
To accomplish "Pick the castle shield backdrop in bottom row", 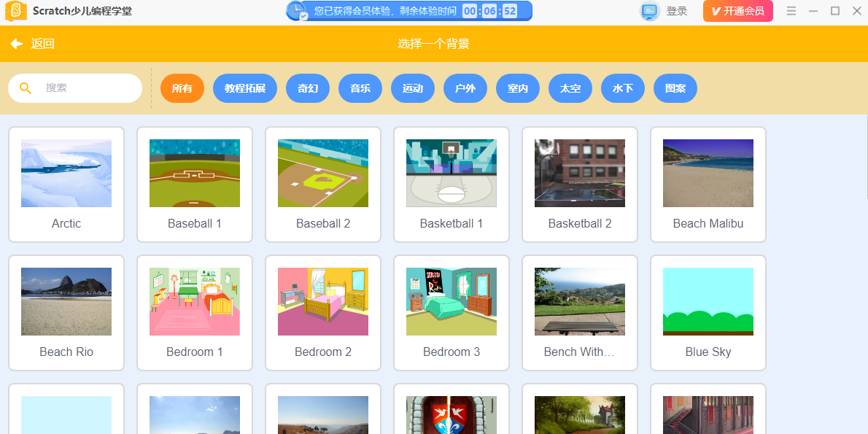I will tap(452, 414).
